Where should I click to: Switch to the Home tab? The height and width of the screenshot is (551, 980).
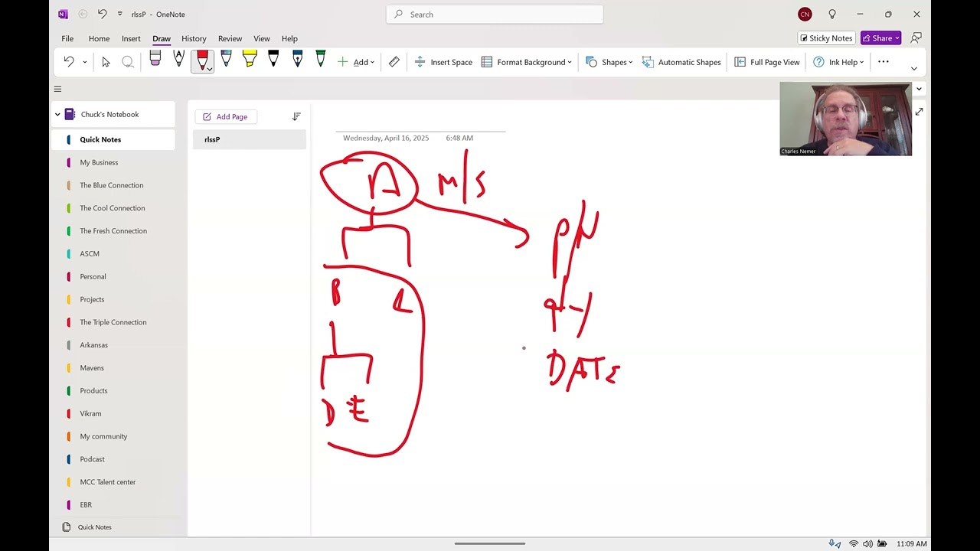(99, 38)
